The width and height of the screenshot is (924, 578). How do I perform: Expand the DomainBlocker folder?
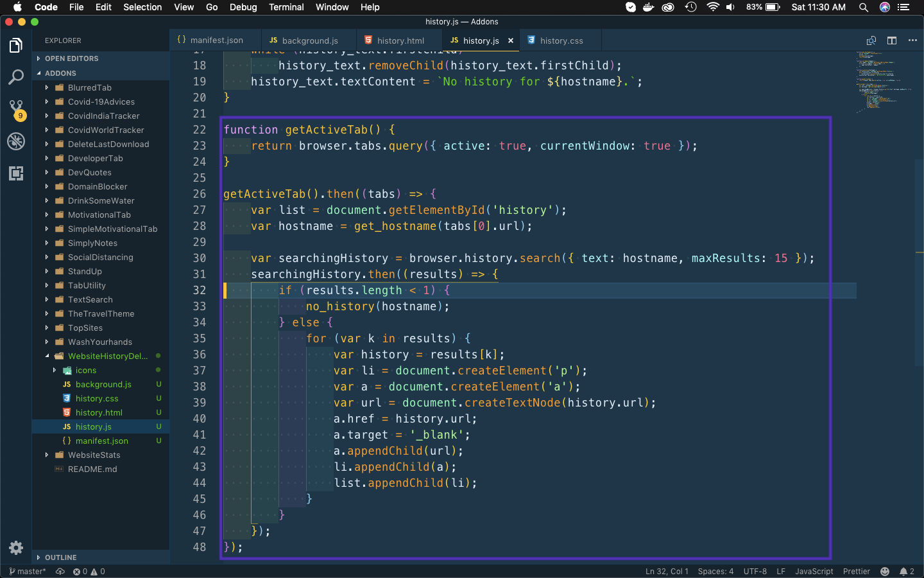(x=101, y=186)
